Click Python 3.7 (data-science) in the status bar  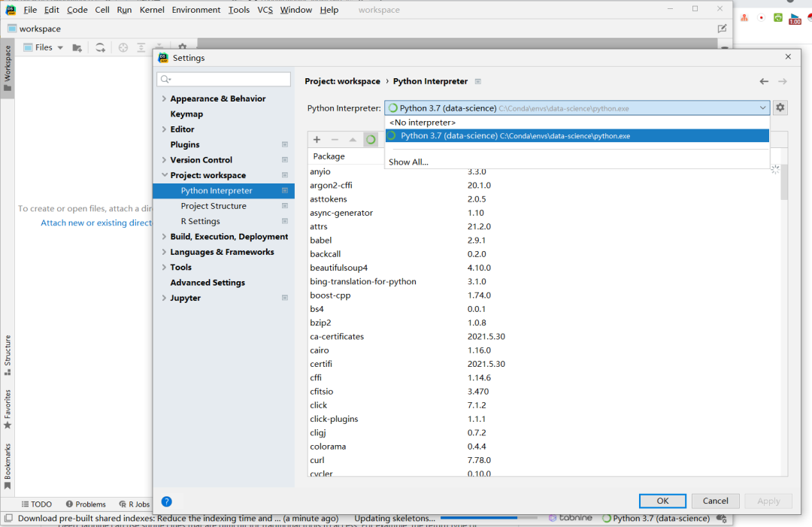(659, 518)
